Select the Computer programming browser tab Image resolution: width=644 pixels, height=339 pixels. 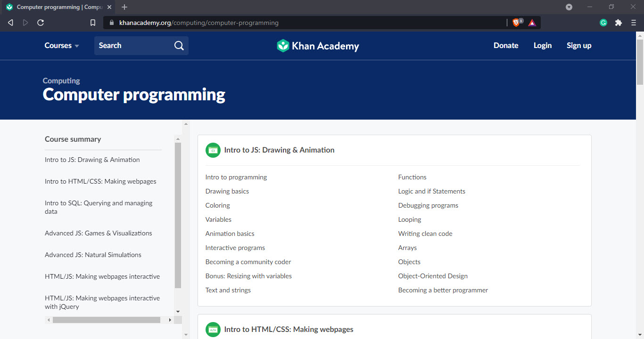coord(59,7)
